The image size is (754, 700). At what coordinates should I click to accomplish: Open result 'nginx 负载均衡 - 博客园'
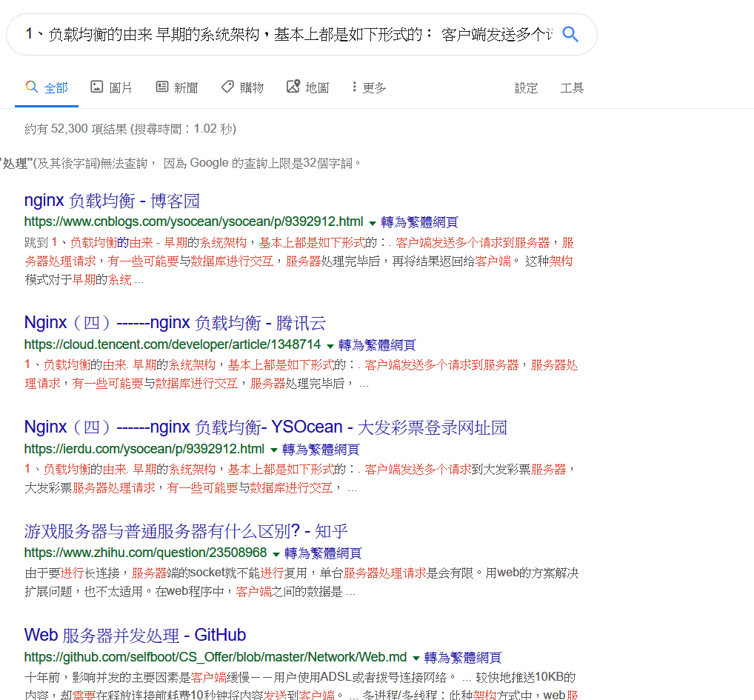pos(112,201)
